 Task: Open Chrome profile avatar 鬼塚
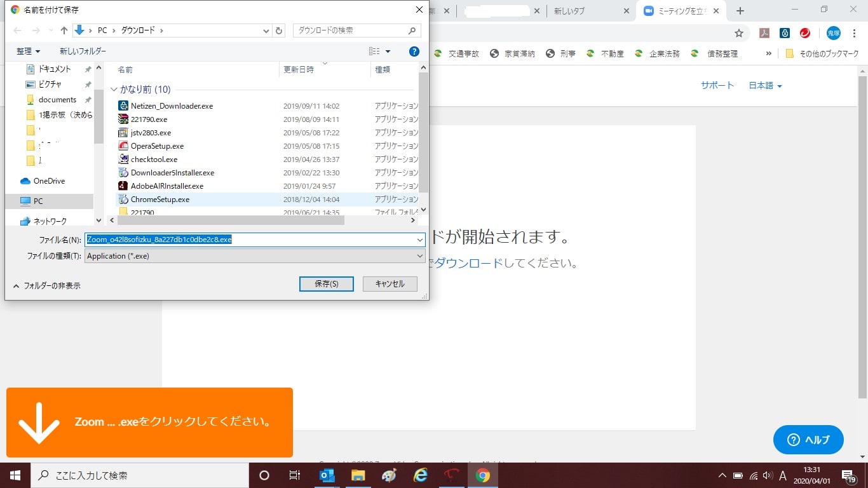click(833, 33)
